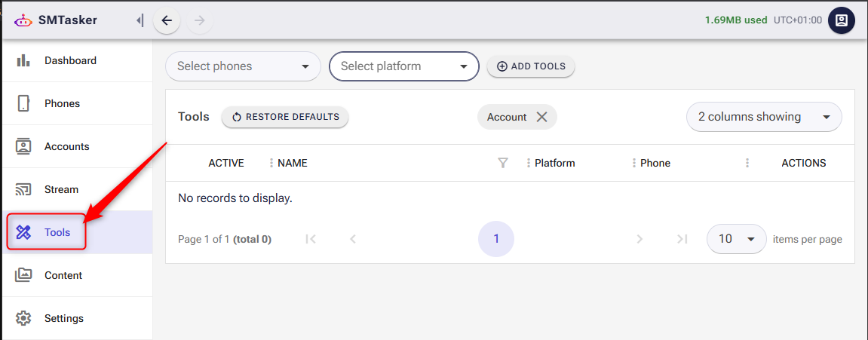The width and height of the screenshot is (868, 340).
Task: Open Dashboard from the sidebar
Action: [x=70, y=60]
